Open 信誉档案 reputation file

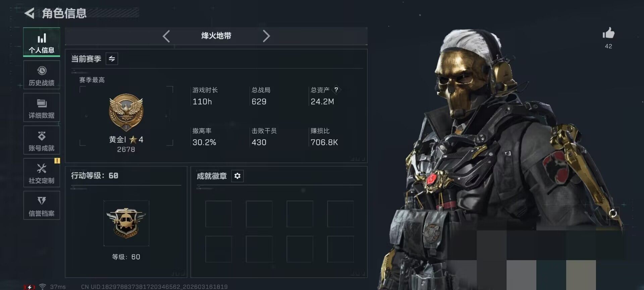[x=42, y=205]
